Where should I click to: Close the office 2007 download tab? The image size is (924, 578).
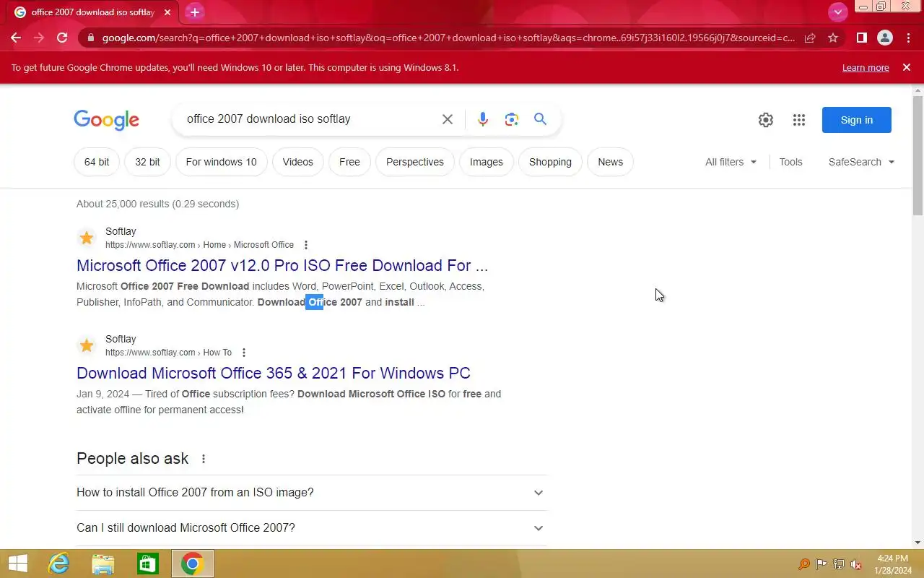(167, 12)
